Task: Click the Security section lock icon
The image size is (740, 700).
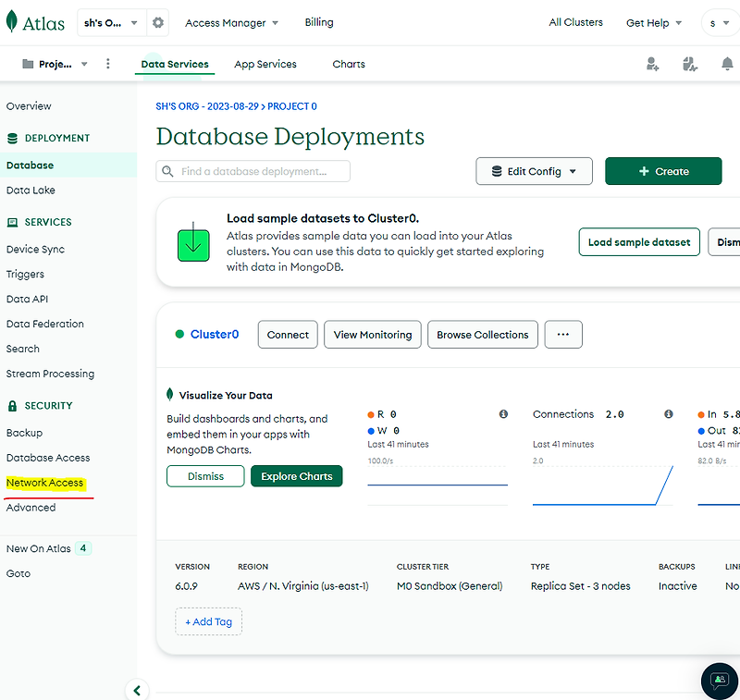Action: click(x=13, y=406)
